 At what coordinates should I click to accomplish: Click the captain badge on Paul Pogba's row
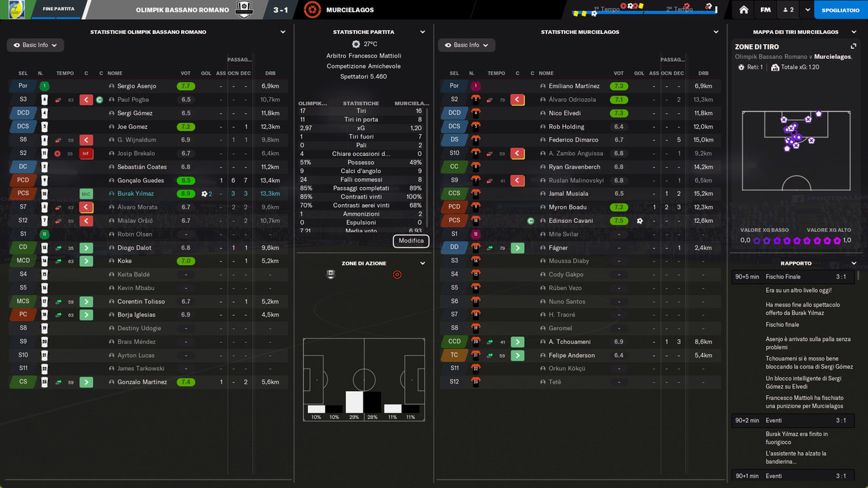pyautogui.click(x=100, y=100)
